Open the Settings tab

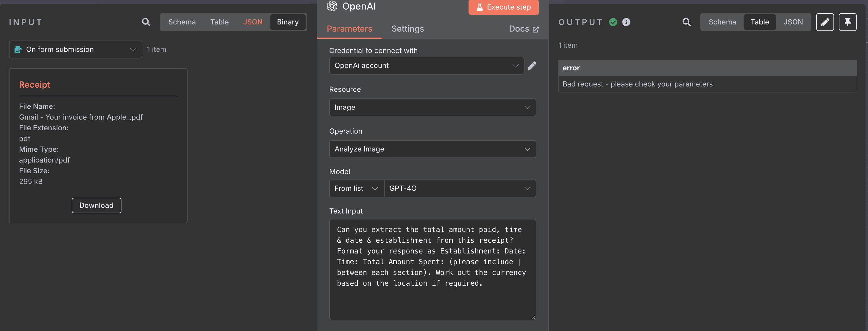pos(408,29)
